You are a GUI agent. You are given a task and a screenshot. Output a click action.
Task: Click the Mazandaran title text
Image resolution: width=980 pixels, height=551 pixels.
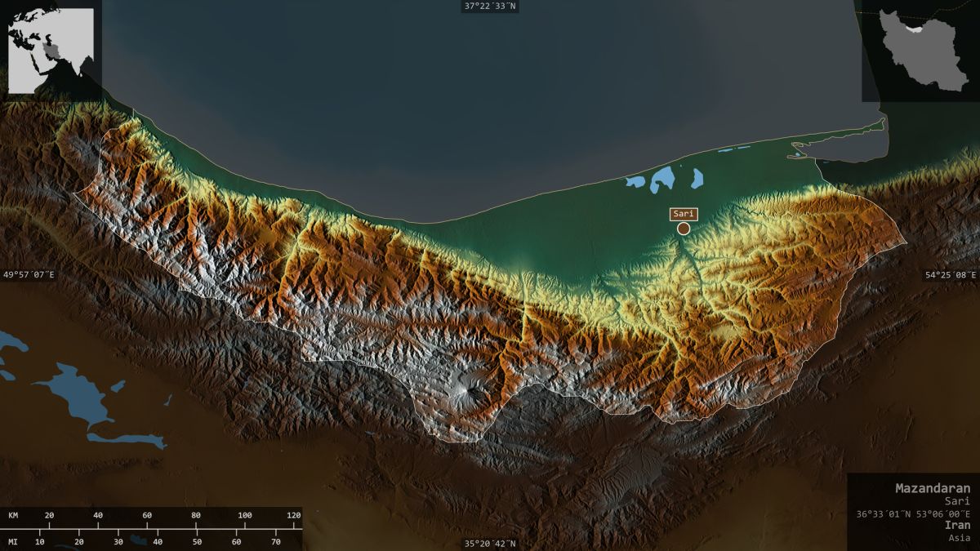click(x=933, y=488)
